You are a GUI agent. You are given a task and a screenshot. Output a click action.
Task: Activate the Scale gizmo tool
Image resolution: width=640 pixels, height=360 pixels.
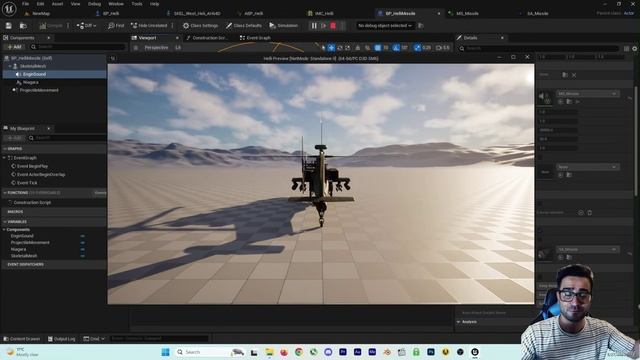coord(347,48)
